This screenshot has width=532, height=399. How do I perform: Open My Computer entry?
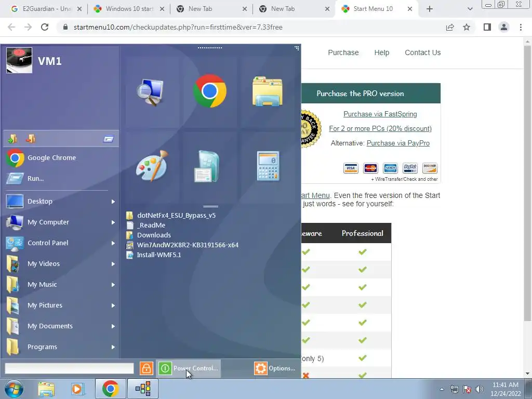[x=48, y=222]
